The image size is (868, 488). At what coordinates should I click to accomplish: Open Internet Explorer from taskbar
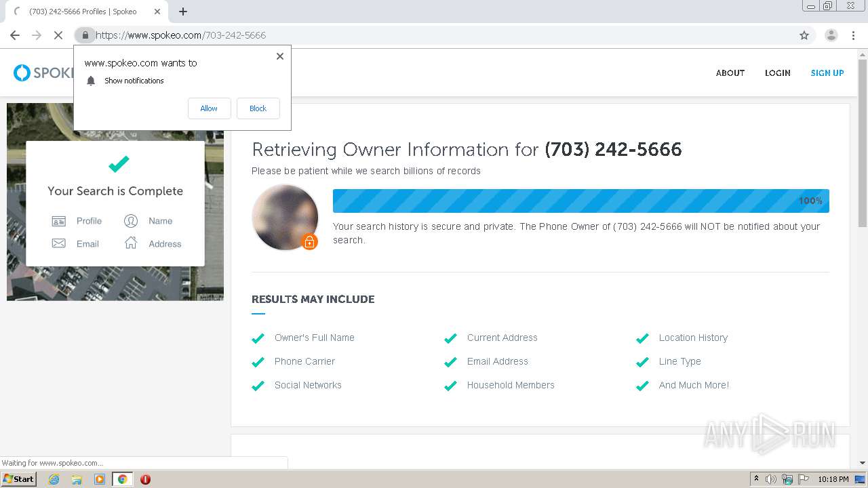click(54, 479)
